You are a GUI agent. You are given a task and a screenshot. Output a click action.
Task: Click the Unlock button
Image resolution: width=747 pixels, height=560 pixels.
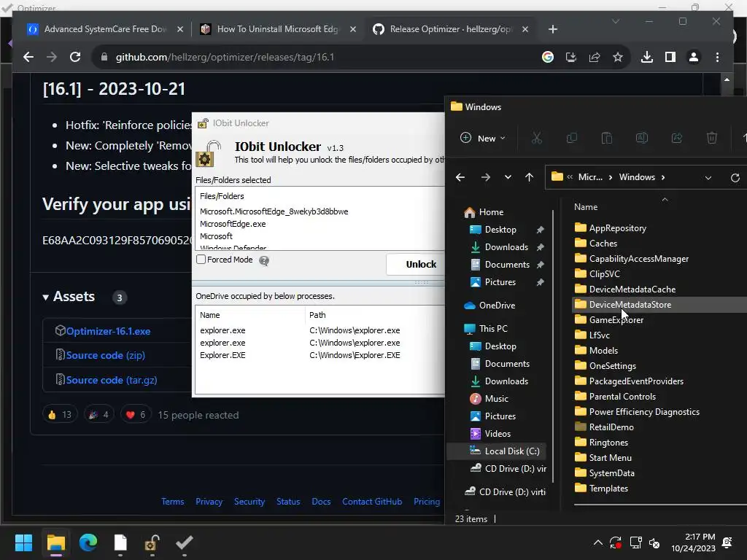coord(415,264)
